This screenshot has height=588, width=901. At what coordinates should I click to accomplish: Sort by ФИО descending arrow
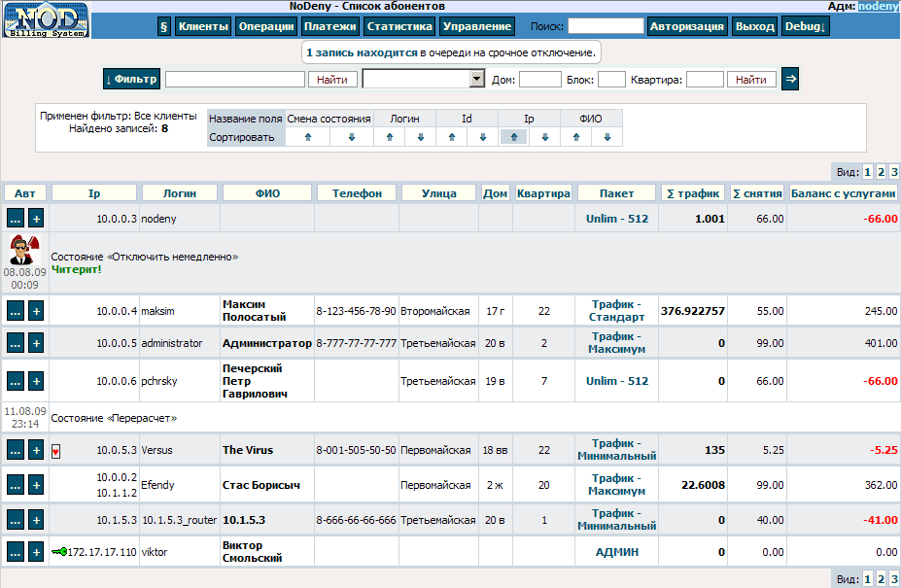click(x=606, y=137)
